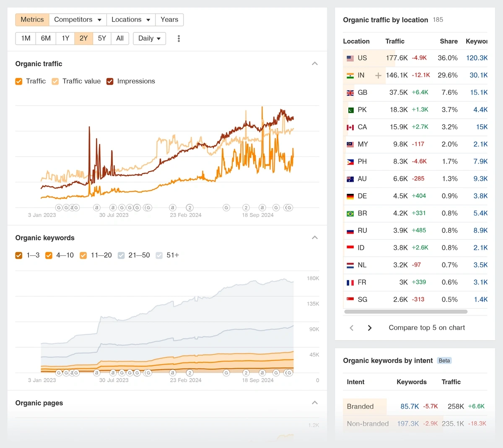The width and height of the screenshot is (503, 448).
Task: Click the Indonesia flag icon
Action: [x=350, y=248]
